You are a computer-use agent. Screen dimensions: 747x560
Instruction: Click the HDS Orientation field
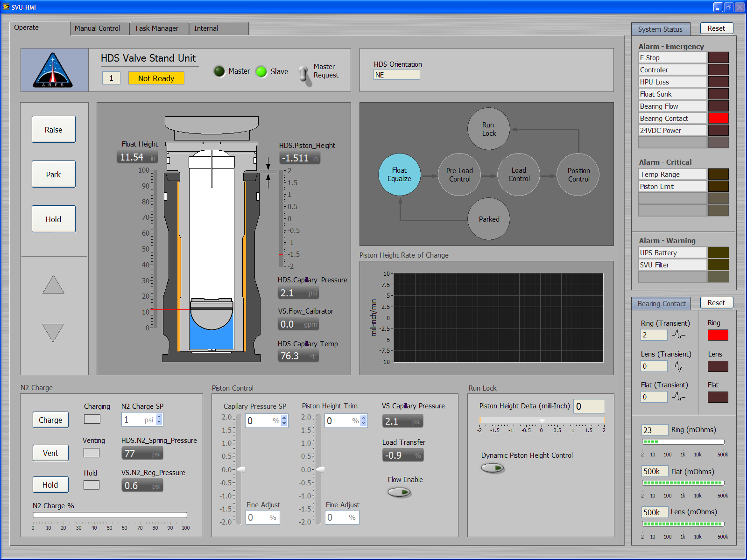coord(396,75)
